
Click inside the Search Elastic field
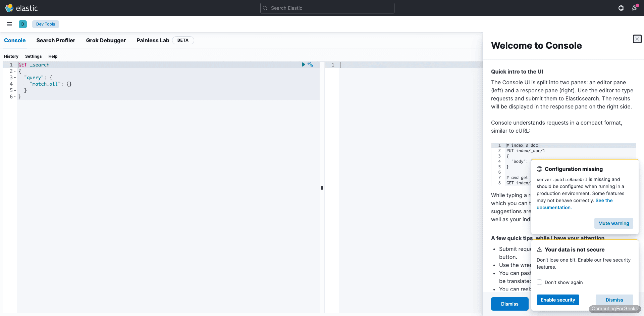327,8
